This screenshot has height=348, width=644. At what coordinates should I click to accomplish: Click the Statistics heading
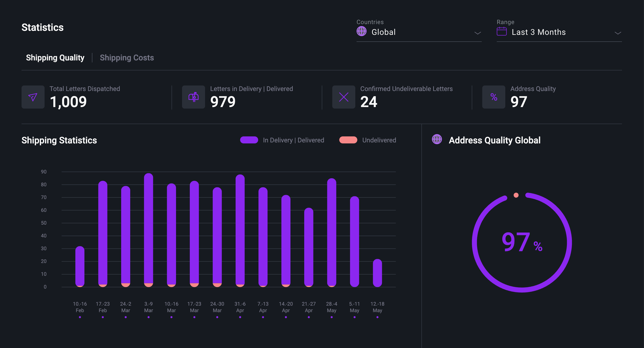[43, 28]
